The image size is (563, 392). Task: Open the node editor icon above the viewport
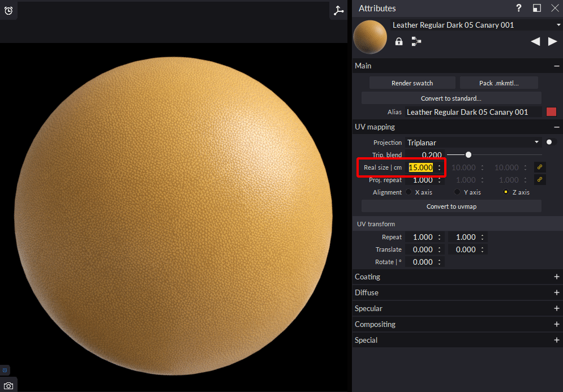click(x=338, y=10)
